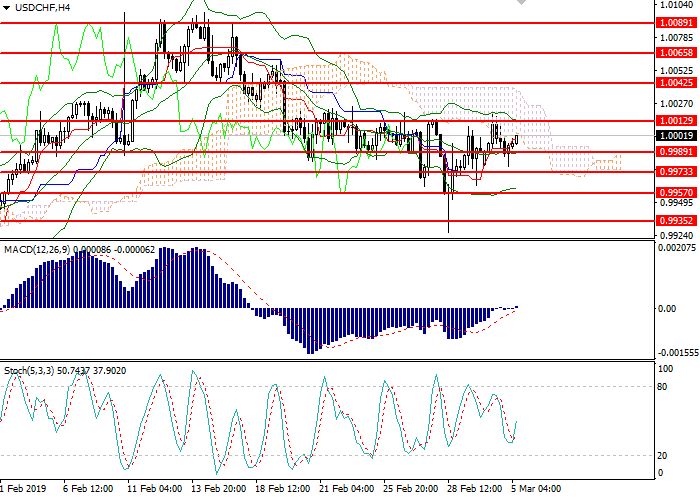The image size is (700, 500).
Task: Click the MACD(12,26,9) indicator label
Action: pyautogui.click(x=35, y=248)
